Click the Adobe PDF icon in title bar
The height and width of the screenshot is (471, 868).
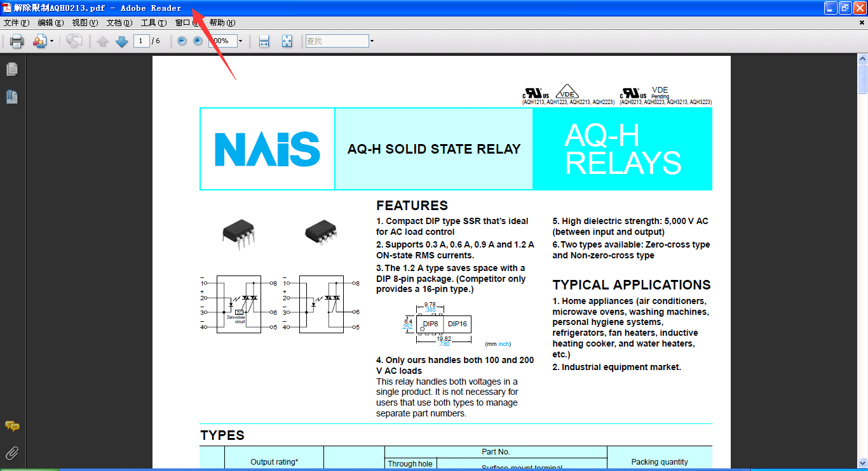(x=8, y=8)
